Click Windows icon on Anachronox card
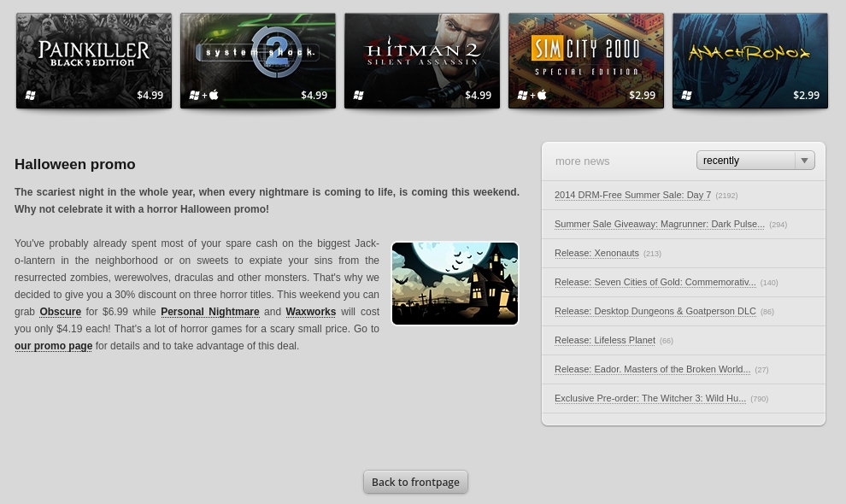This screenshot has height=504, width=846. (x=686, y=95)
